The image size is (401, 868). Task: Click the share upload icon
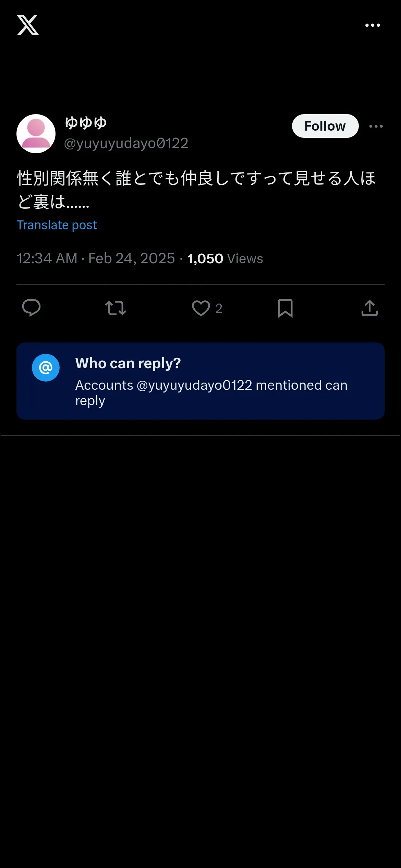pyautogui.click(x=369, y=308)
